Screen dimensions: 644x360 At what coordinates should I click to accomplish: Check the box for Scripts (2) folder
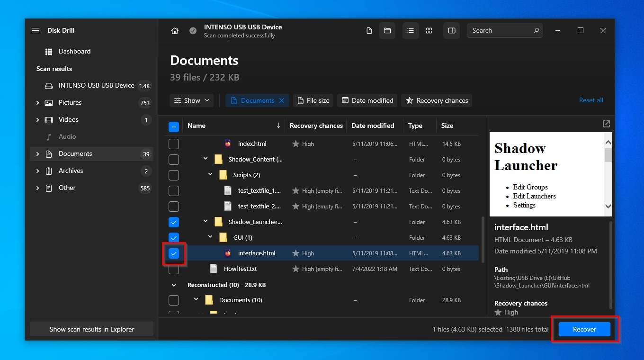[174, 175]
